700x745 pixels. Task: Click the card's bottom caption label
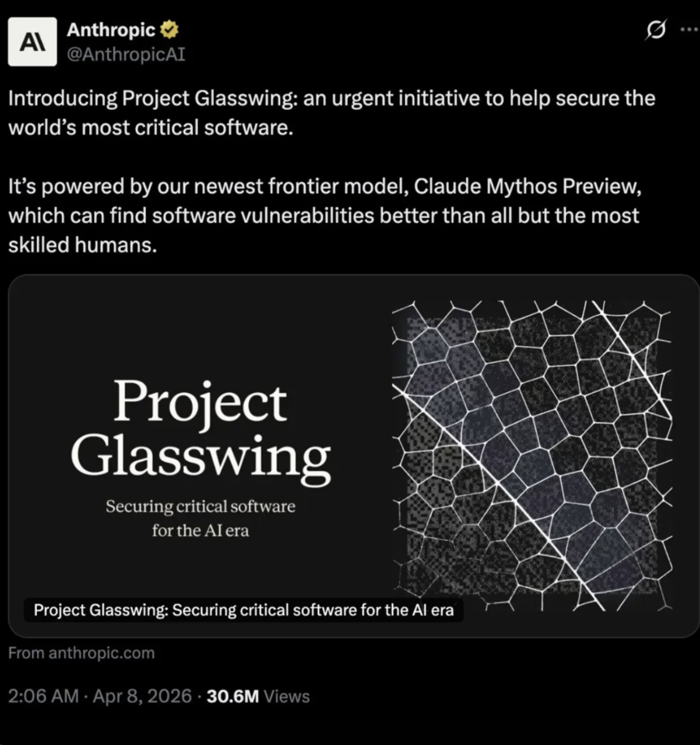coord(243,610)
